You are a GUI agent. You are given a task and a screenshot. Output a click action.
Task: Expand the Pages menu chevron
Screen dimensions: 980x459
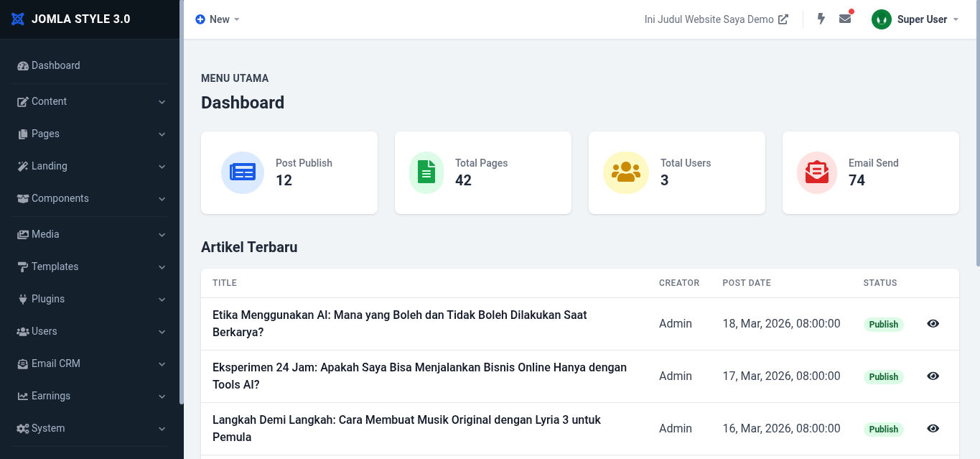(162, 134)
